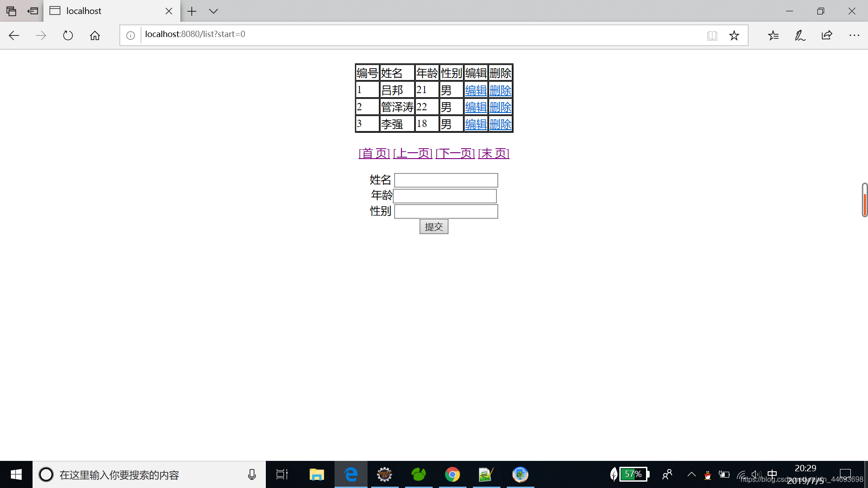Share this page icon
The image size is (868, 488).
tap(827, 35)
